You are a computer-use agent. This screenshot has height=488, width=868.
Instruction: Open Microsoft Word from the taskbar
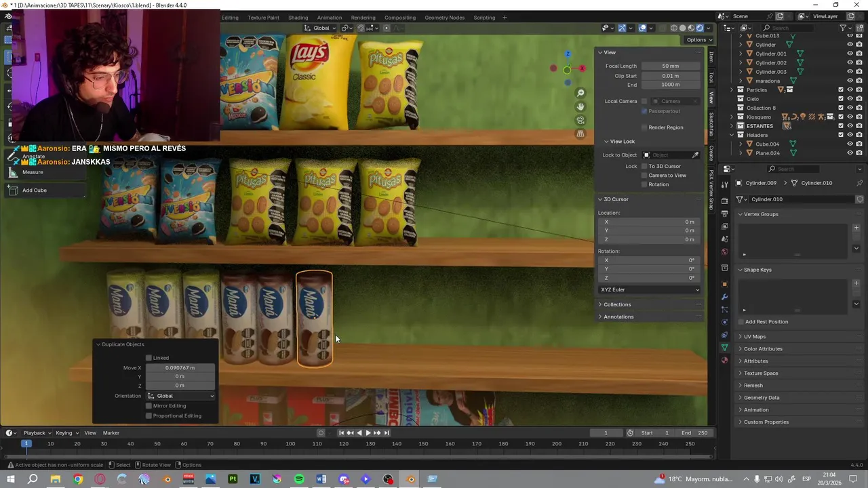coord(321,479)
